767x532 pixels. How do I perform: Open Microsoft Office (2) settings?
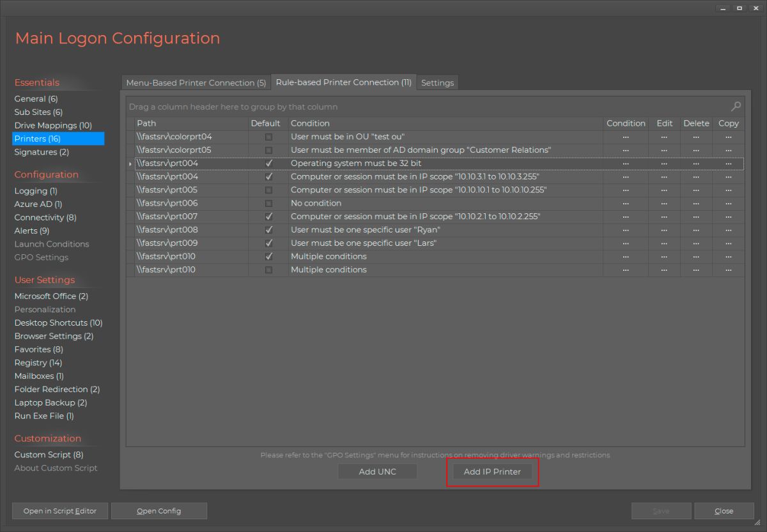coord(51,296)
